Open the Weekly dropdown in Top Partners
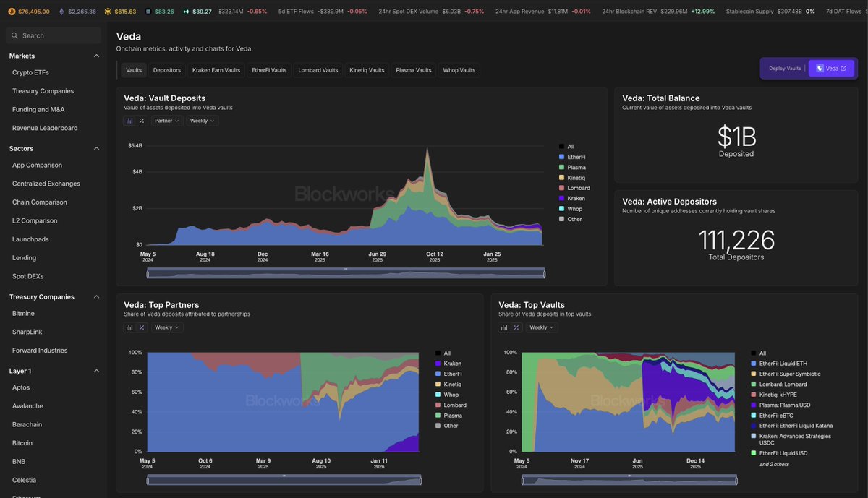868x498 pixels. [167, 327]
